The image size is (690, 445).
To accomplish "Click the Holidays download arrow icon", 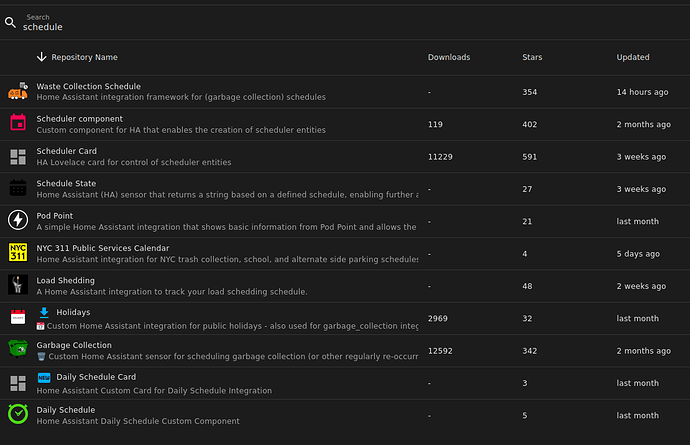I will (x=44, y=312).
